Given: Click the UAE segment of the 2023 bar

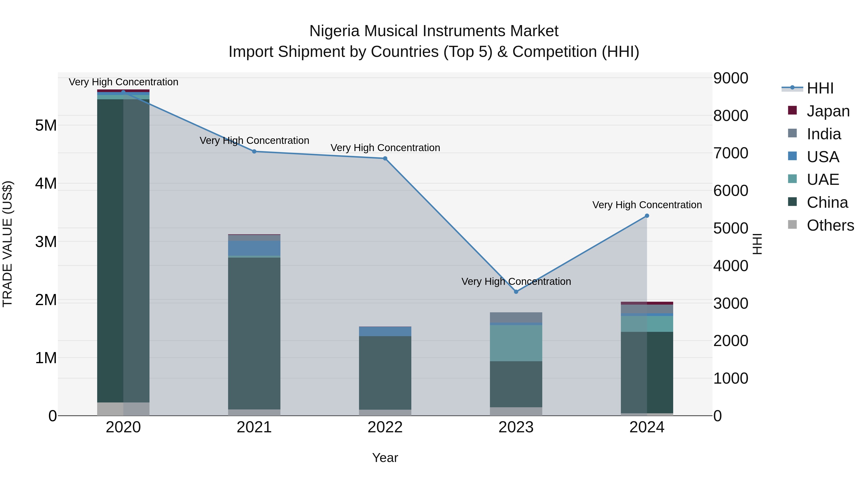Looking at the screenshot, I should 516,343.
